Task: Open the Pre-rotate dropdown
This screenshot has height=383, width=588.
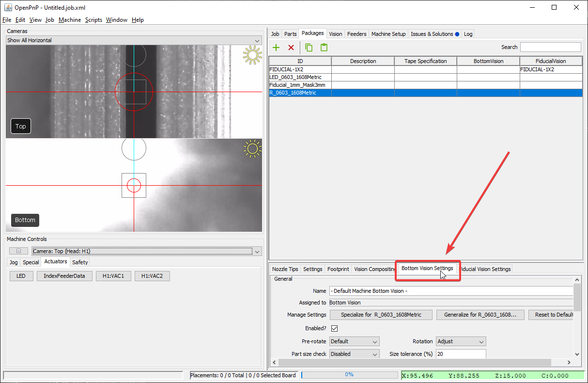Action: click(354, 341)
